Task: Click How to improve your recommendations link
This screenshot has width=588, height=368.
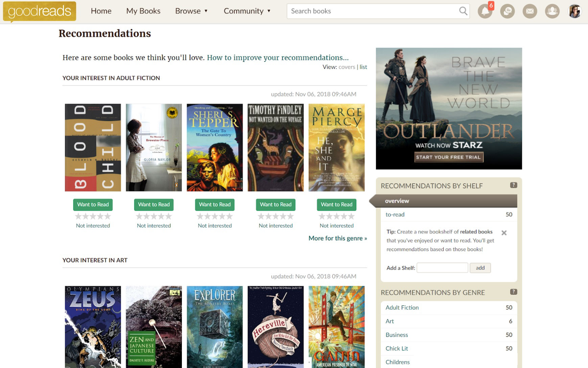Action: 278,57
